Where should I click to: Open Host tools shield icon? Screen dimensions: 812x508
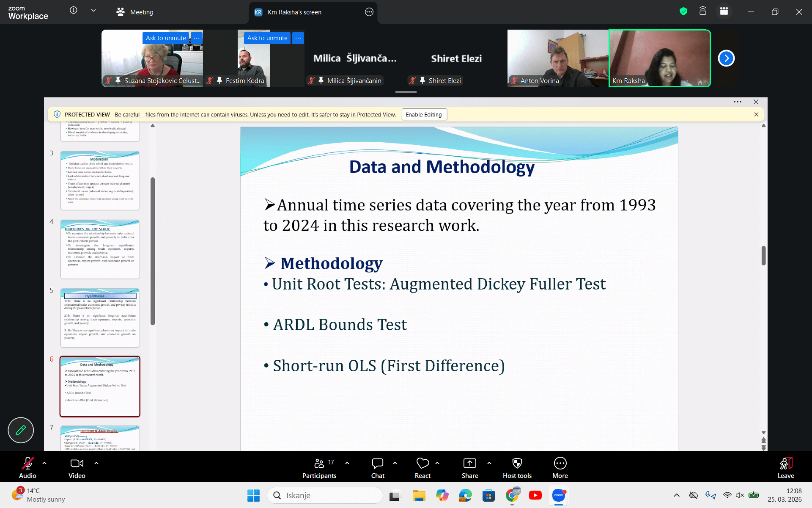[x=517, y=464]
